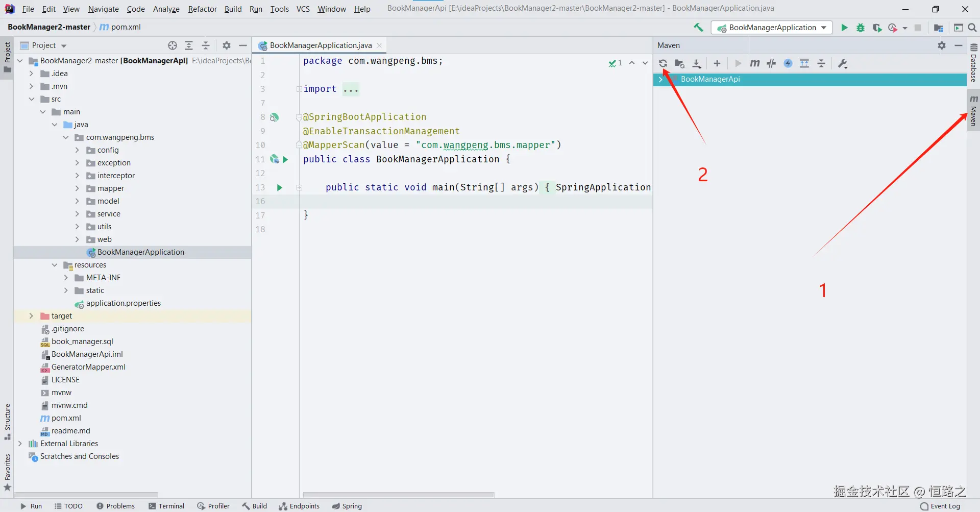Viewport: 980px width, 512px height.
Task: Toggle the Problems tool window
Action: point(116,506)
